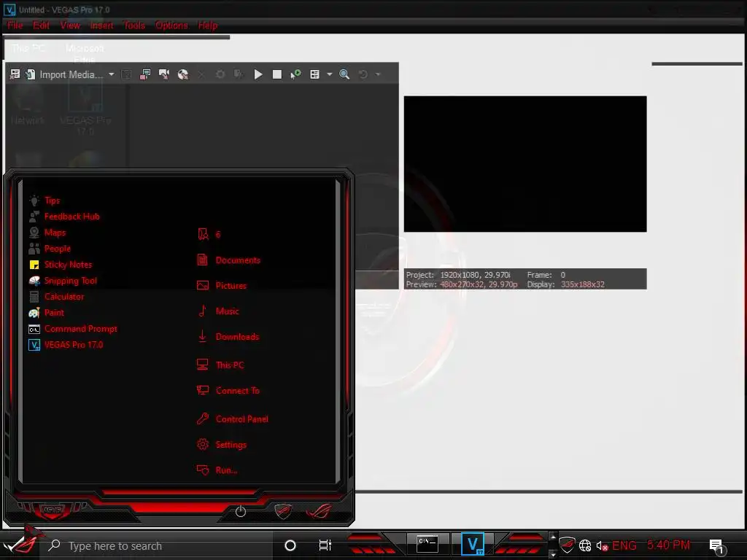Open Maps in the Start menu

(x=47, y=233)
